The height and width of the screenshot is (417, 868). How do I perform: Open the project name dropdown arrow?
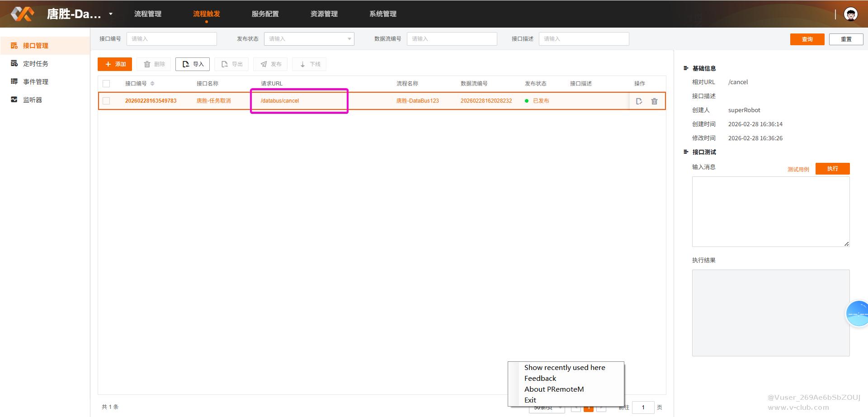coord(111,14)
